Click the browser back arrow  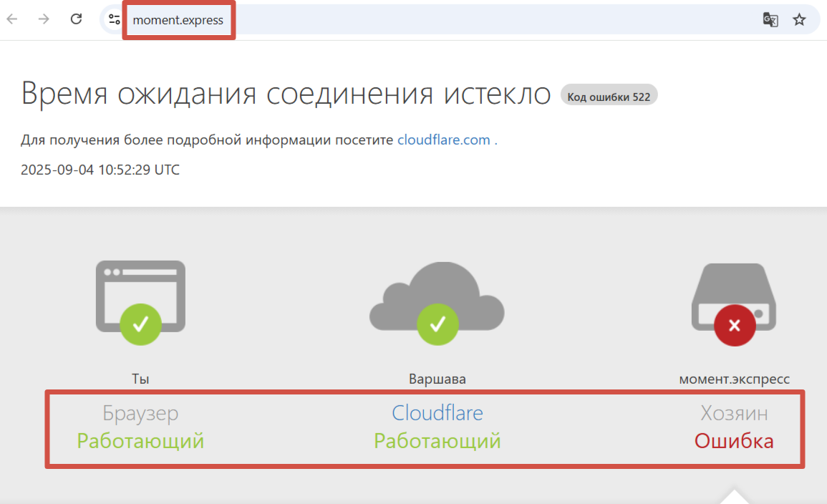[12, 19]
